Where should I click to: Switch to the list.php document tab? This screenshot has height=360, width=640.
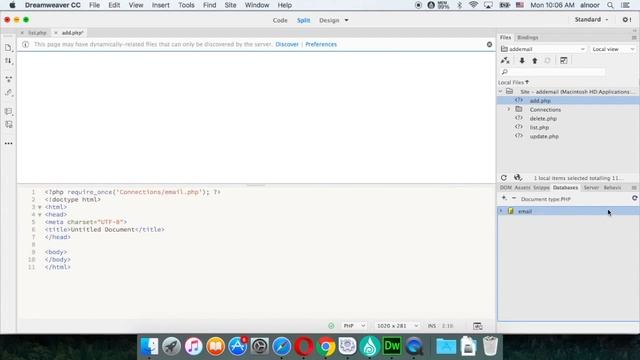pyautogui.click(x=37, y=33)
